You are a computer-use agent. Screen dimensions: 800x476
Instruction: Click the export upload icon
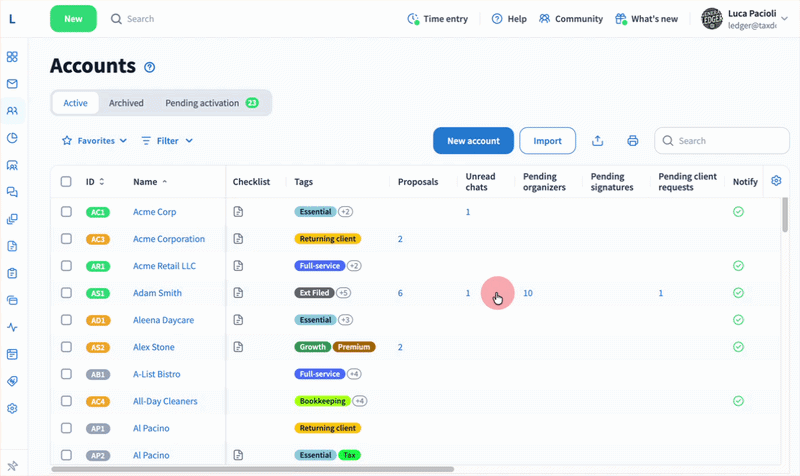pyautogui.click(x=597, y=141)
